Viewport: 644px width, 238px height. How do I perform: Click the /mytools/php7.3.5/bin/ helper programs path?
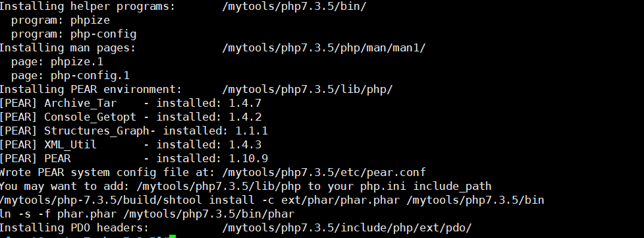294,7
